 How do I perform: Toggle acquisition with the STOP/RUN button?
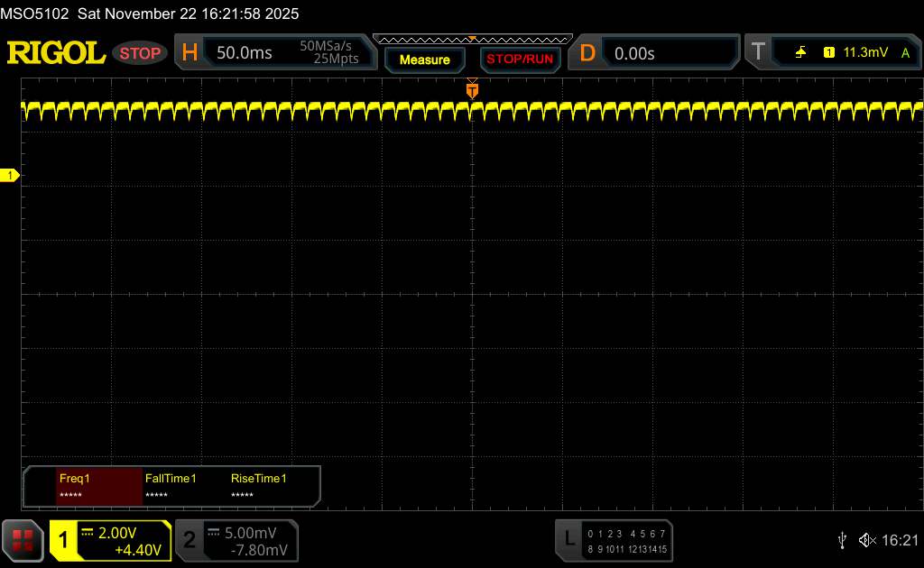pos(519,60)
